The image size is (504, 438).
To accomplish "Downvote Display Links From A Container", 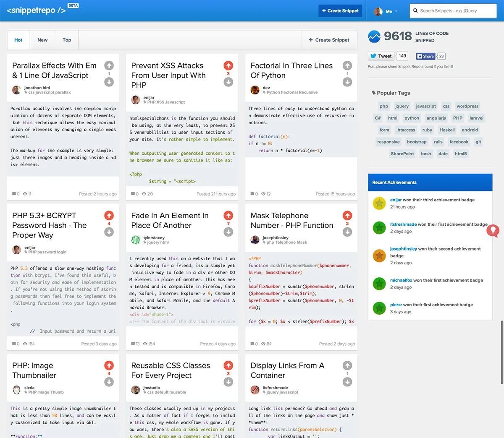I will [x=347, y=382].
